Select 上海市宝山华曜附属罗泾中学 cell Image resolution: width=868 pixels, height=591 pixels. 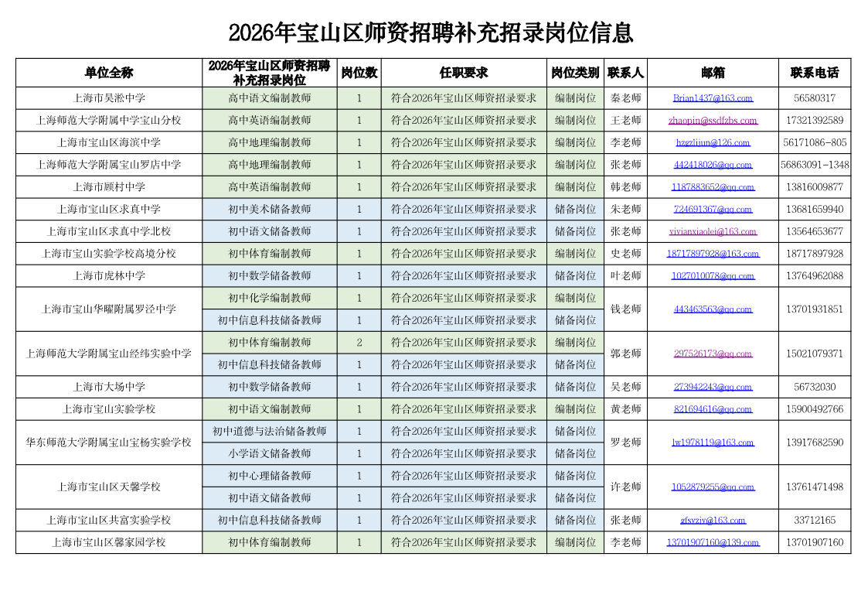pos(109,309)
